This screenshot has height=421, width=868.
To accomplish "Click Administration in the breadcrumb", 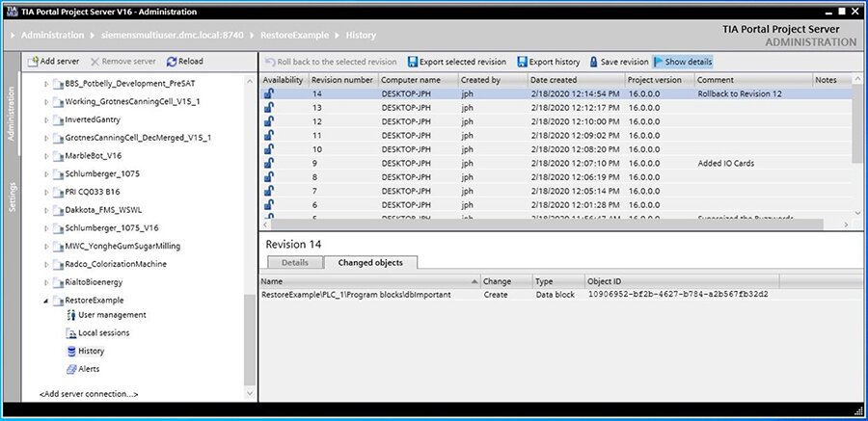I will (53, 35).
